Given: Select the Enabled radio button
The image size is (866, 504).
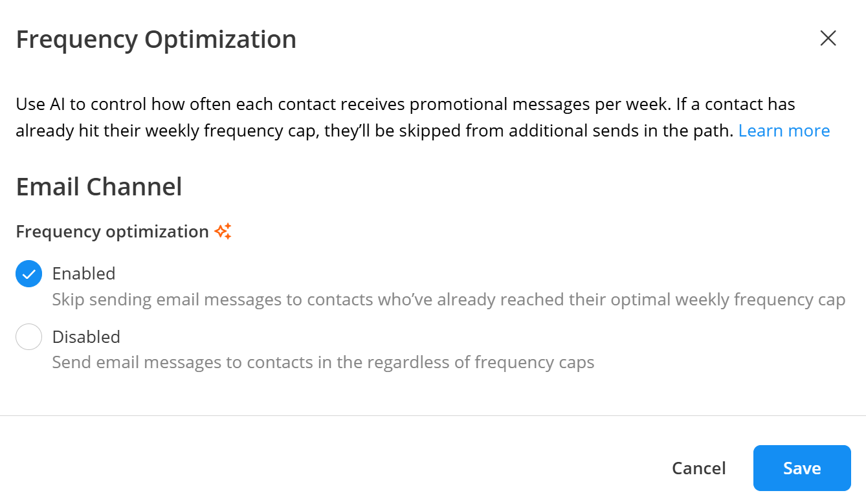Looking at the screenshot, I should (29, 274).
